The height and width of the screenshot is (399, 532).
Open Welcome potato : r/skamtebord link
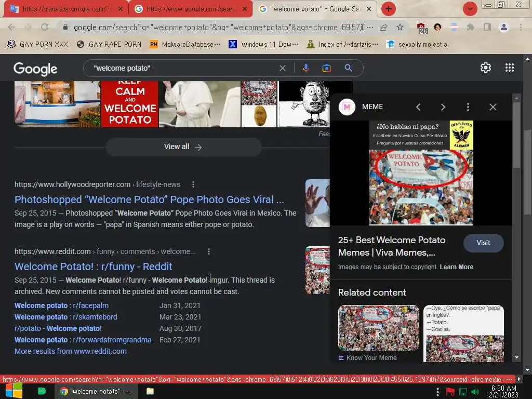66,317
